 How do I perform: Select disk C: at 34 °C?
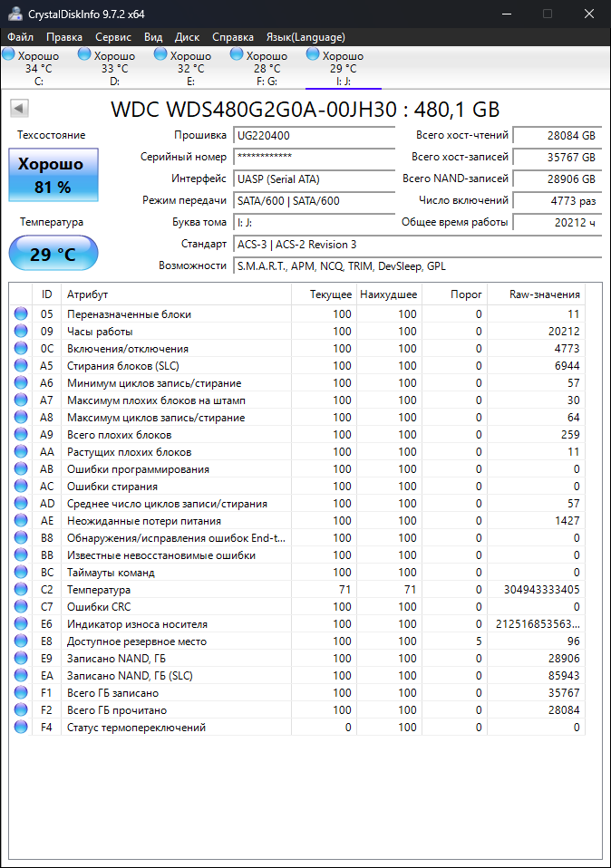(38, 69)
